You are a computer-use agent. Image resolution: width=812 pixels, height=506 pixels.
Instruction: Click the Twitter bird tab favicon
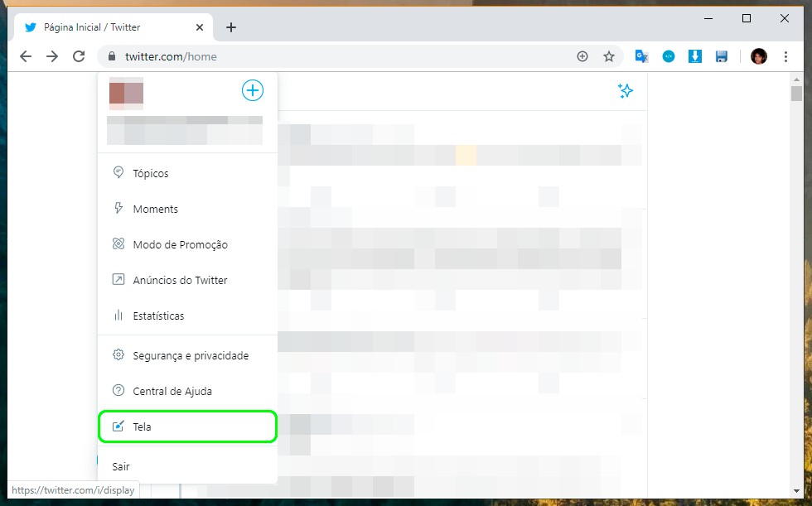[x=31, y=27]
